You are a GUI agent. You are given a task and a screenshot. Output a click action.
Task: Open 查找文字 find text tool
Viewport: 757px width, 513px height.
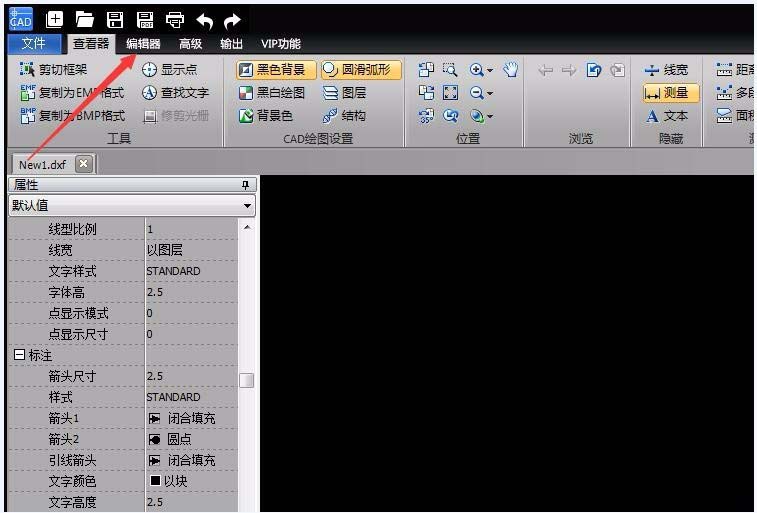[x=175, y=93]
